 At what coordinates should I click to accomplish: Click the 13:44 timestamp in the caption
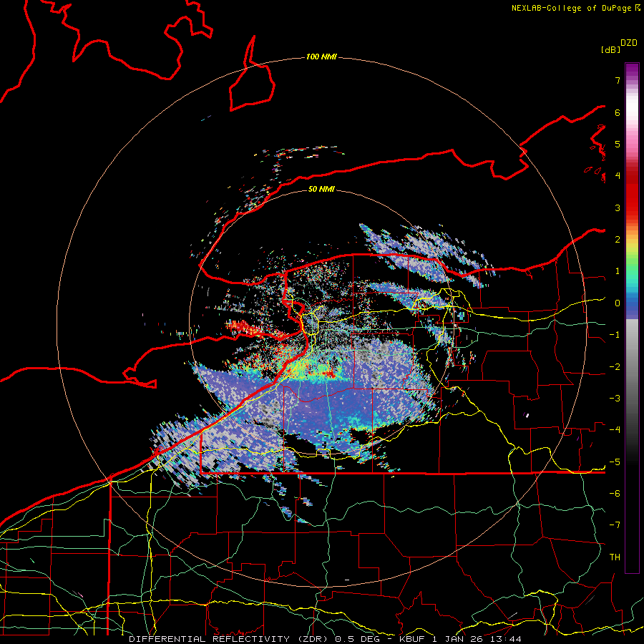505,639
